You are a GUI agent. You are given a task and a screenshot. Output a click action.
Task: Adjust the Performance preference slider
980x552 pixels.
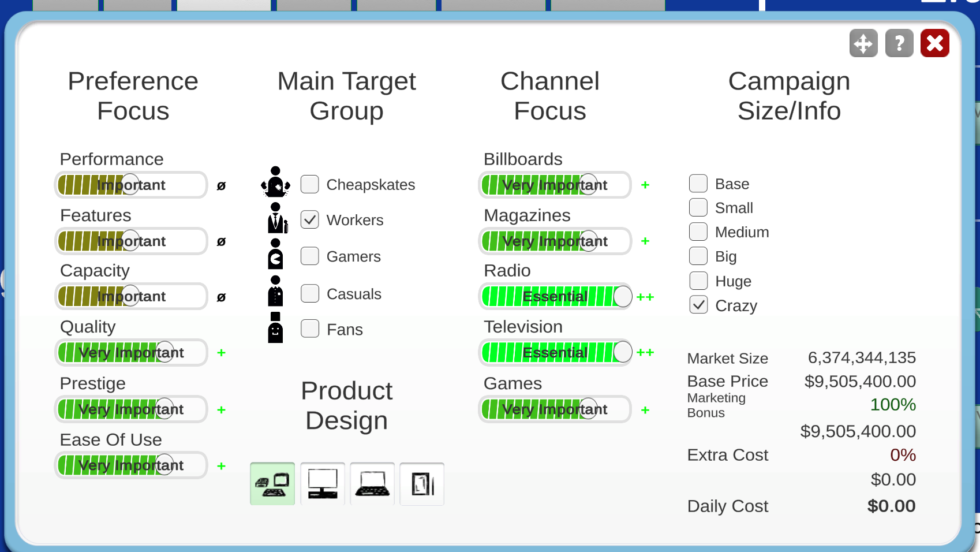(x=131, y=185)
